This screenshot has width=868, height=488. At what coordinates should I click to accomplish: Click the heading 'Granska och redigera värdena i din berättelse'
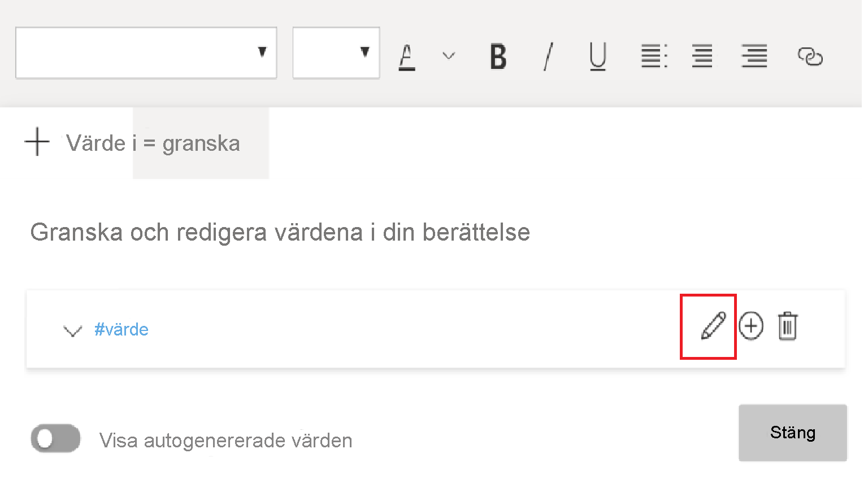[280, 232]
